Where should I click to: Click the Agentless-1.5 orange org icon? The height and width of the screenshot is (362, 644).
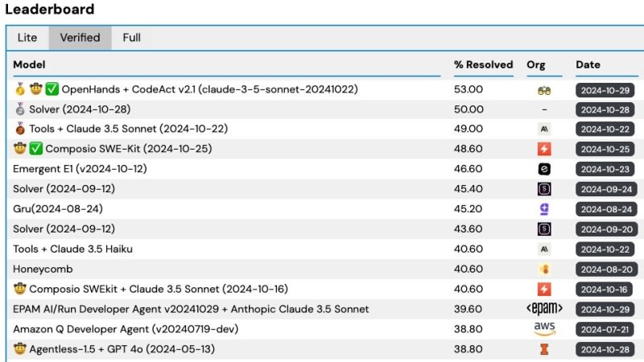(x=543, y=349)
